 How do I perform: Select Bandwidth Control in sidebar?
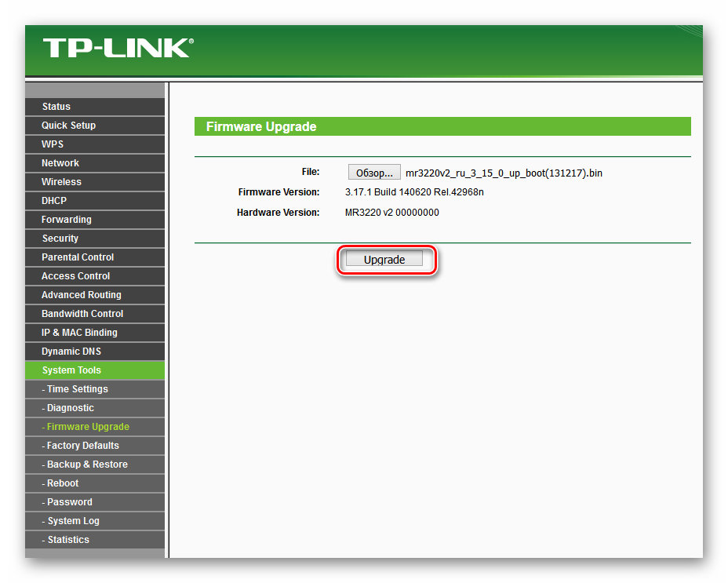tap(82, 314)
